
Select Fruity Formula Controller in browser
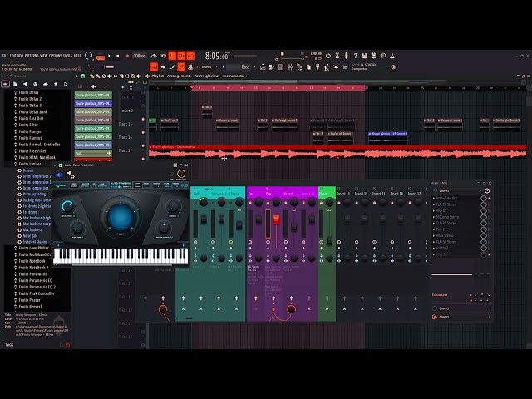click(39, 145)
